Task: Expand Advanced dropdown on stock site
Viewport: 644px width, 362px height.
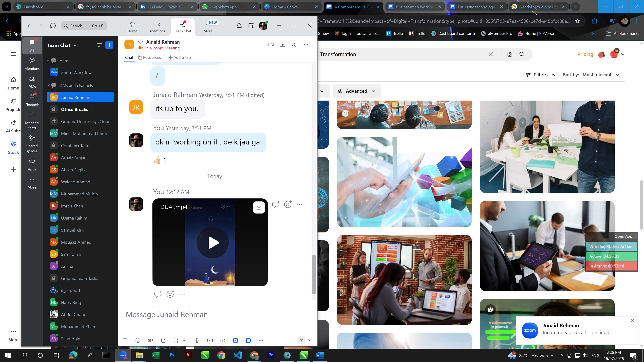Action: point(357,91)
